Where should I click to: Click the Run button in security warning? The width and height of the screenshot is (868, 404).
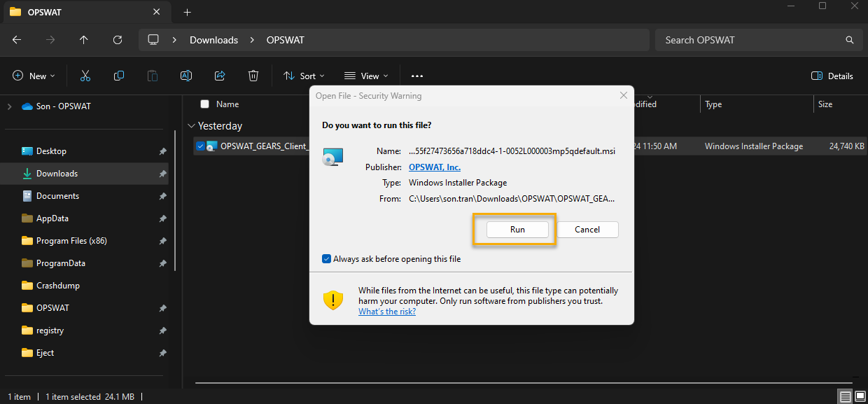517,230
